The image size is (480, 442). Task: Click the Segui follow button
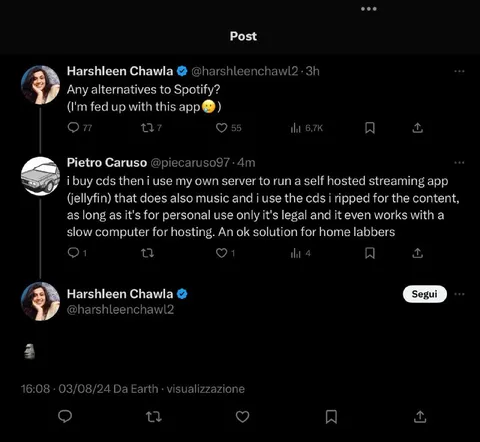tap(425, 294)
